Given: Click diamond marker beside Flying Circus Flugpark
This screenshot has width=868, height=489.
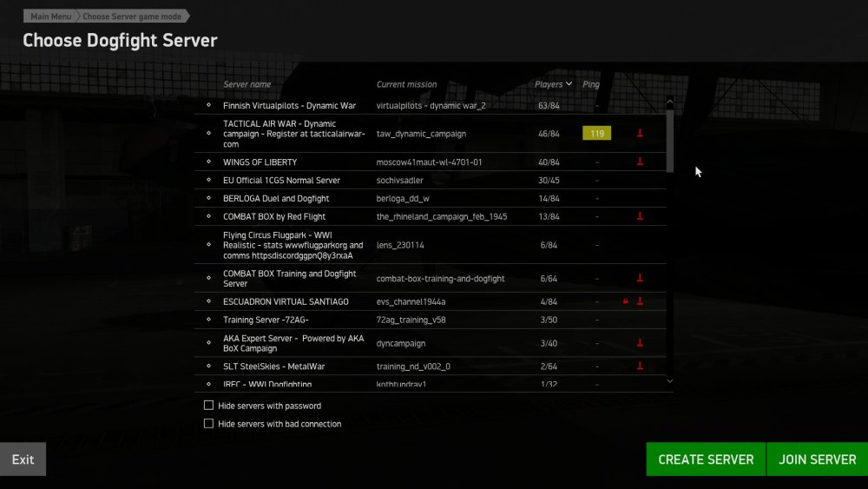Looking at the screenshot, I should coord(208,244).
